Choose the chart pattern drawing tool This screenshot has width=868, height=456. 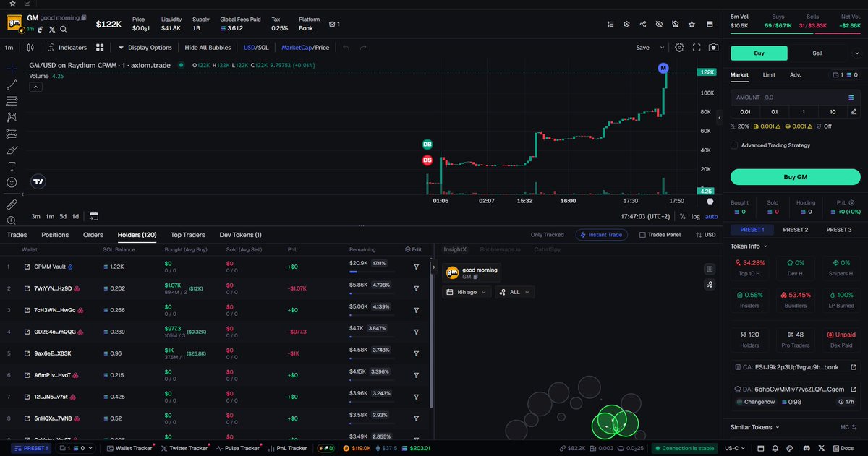12,117
